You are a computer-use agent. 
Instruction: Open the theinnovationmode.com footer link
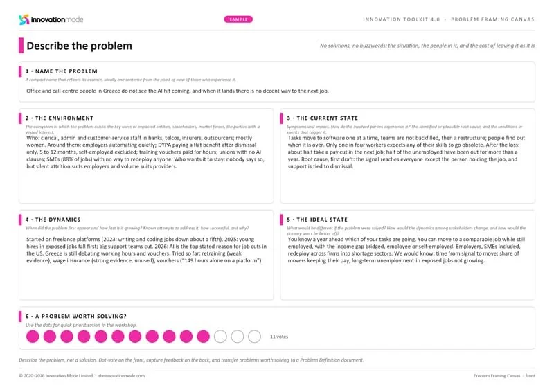coord(122,376)
